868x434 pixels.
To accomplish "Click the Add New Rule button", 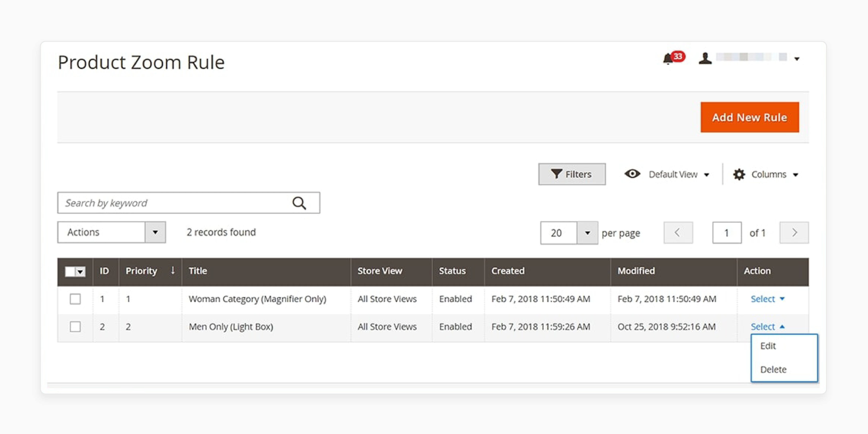I will tap(749, 117).
